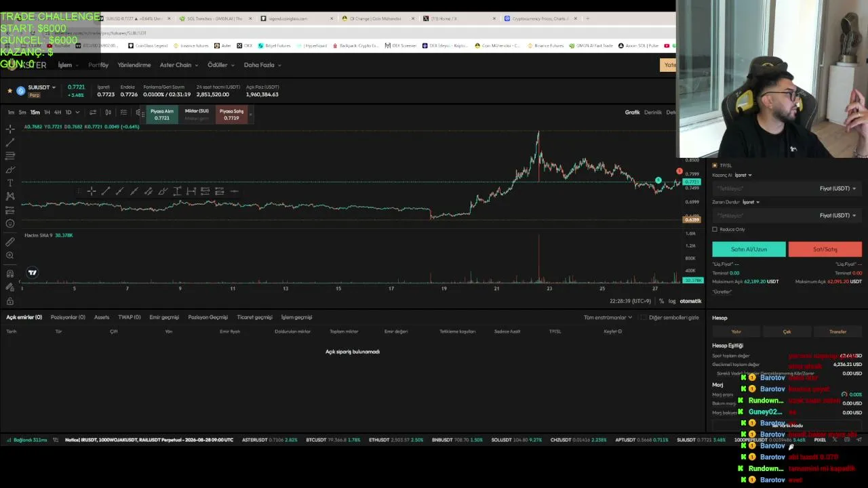
Task: Open the İşlem menu
Action: click(68, 65)
